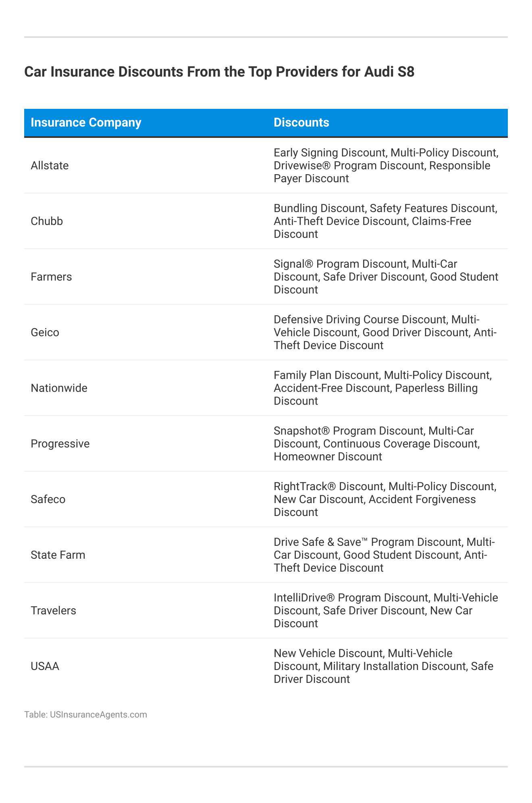This screenshot has height=803, width=532.
Task: Select the Geico company cell
Action: click(45, 333)
